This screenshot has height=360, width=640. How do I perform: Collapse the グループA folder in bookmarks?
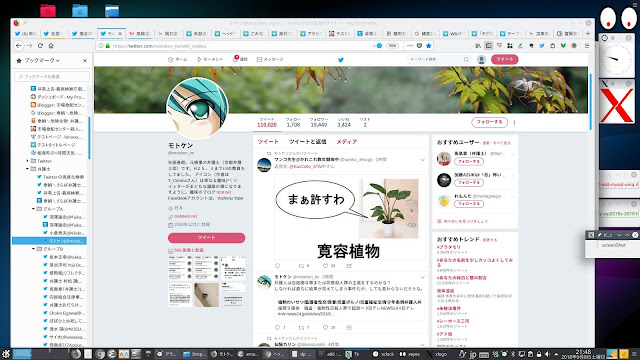[x=33, y=209]
